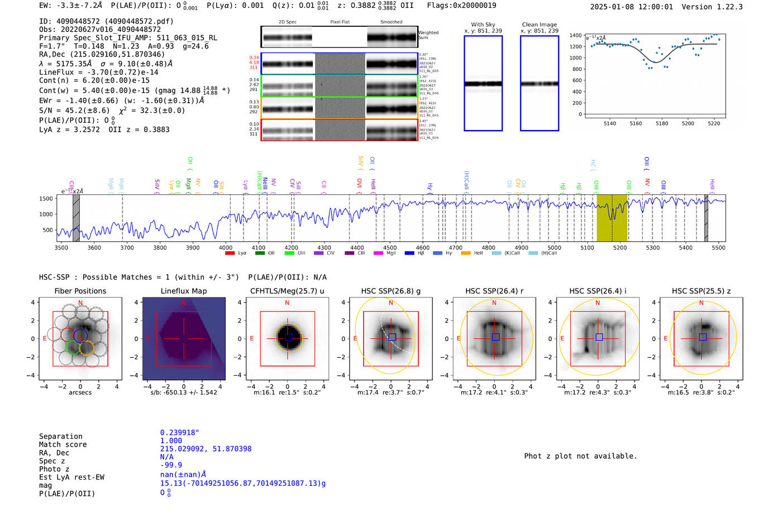Click the emission line fit plot
Screen dimensions: 782x532
[654, 76]
